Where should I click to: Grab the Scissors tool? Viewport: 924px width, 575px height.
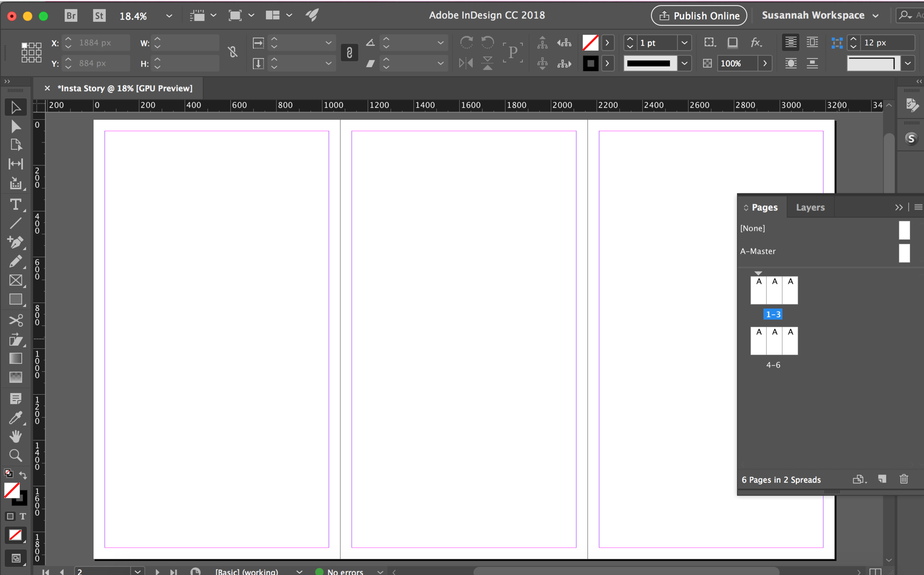[x=16, y=320]
